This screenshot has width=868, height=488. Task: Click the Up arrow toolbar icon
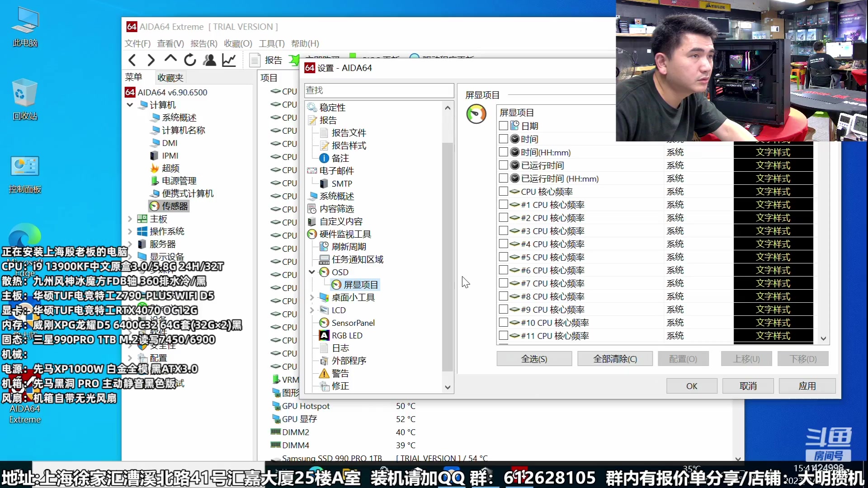pyautogui.click(x=170, y=59)
